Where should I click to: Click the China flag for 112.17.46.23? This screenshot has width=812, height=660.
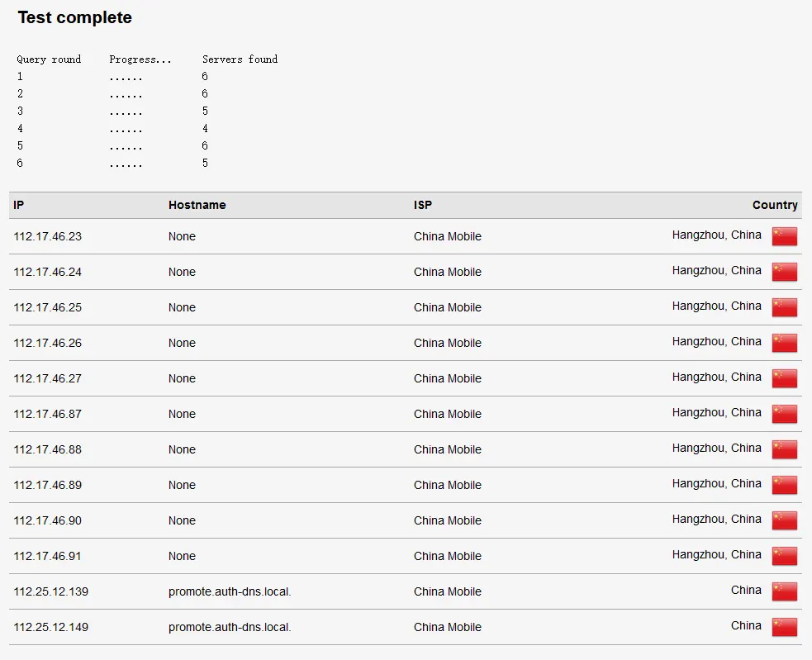pyautogui.click(x=784, y=236)
